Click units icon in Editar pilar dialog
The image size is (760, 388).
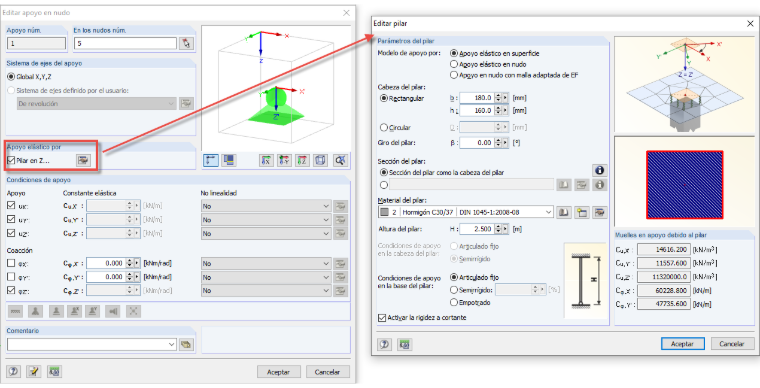click(405, 344)
